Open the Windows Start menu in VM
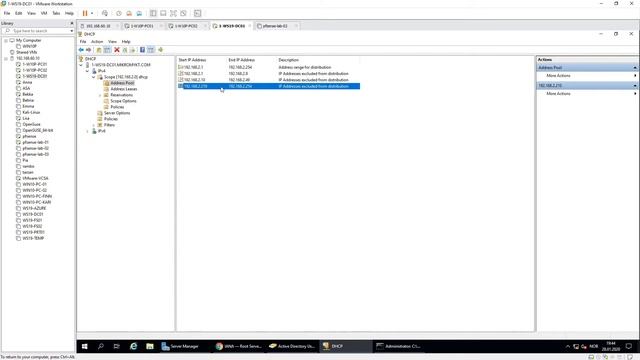Screen dimensions: 640x360 click(84, 346)
